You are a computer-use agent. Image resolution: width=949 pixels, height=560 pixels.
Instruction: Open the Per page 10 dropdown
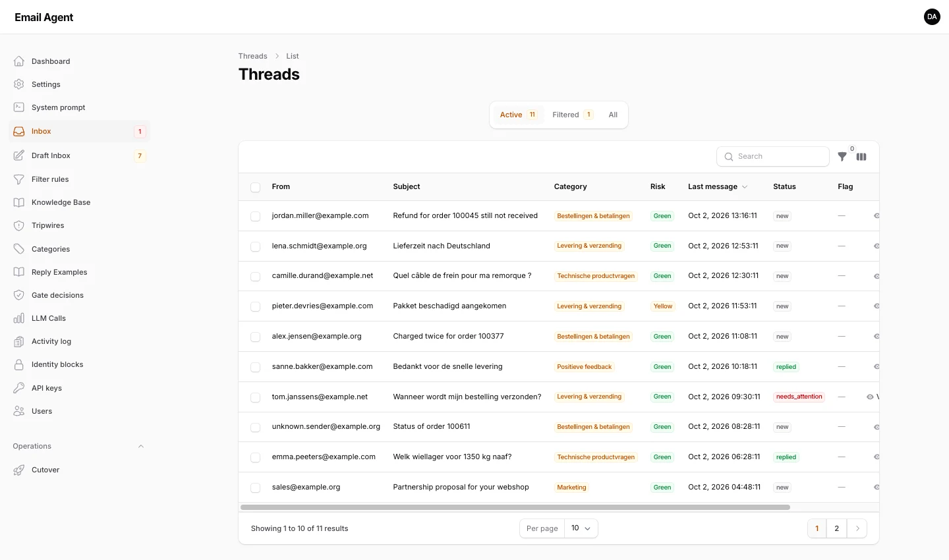[581, 528]
